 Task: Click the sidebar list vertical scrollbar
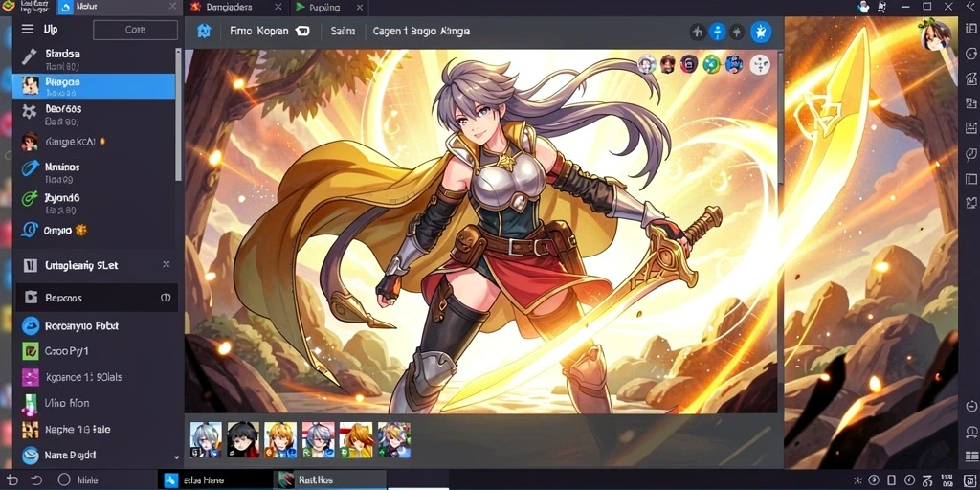click(x=178, y=115)
